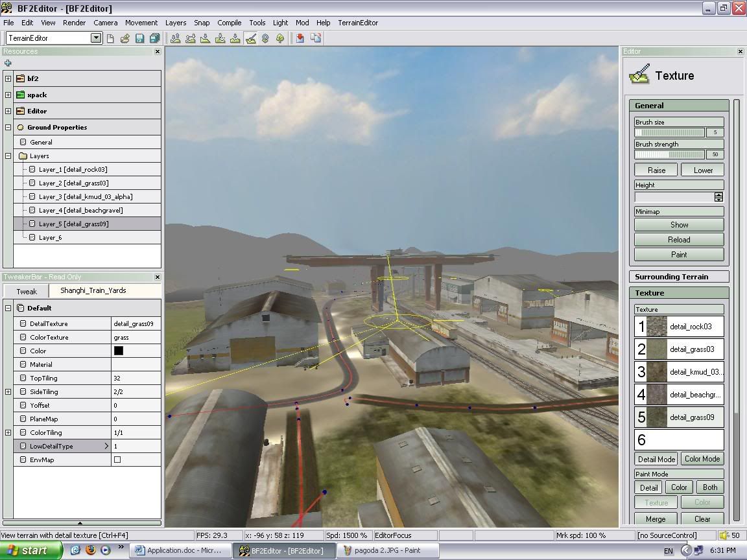Click the copy documents toolbar icon
Viewport: 747px width, 560px height.
tap(315, 38)
